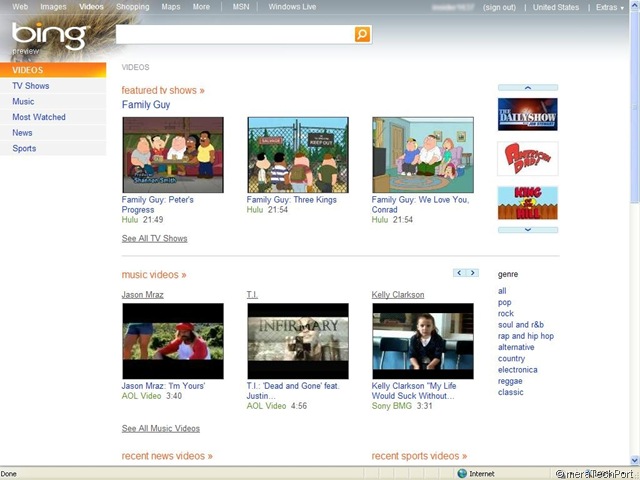Screen dimensions: 640x480
Task: Click the music videos heading link
Action: 154,275
